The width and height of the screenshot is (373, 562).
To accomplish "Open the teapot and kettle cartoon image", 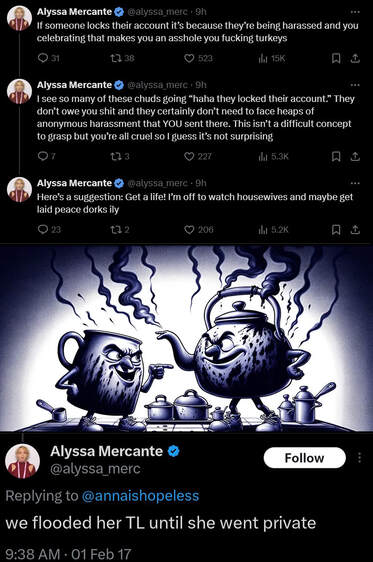I will [186, 338].
